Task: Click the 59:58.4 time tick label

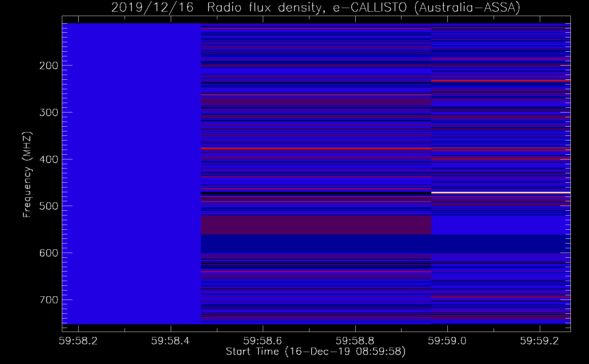Action: pyautogui.click(x=171, y=341)
